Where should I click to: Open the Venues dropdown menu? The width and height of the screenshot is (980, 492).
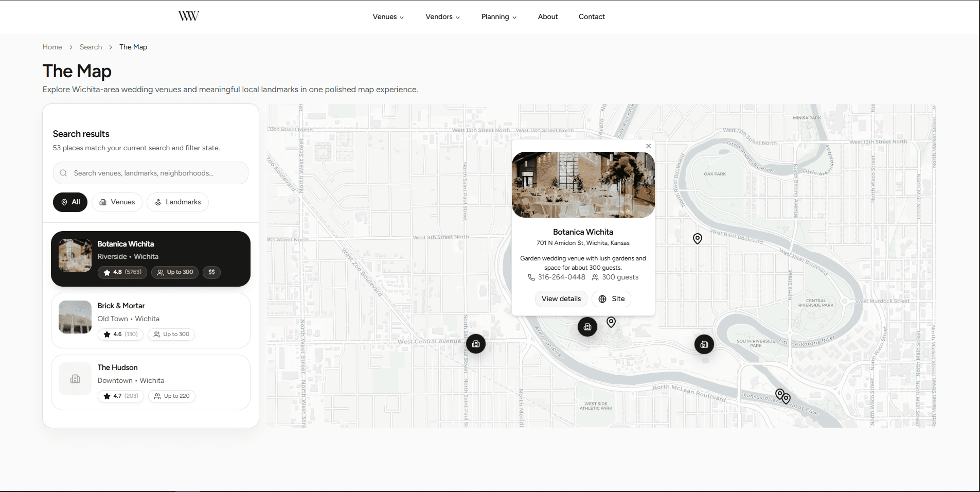[388, 16]
